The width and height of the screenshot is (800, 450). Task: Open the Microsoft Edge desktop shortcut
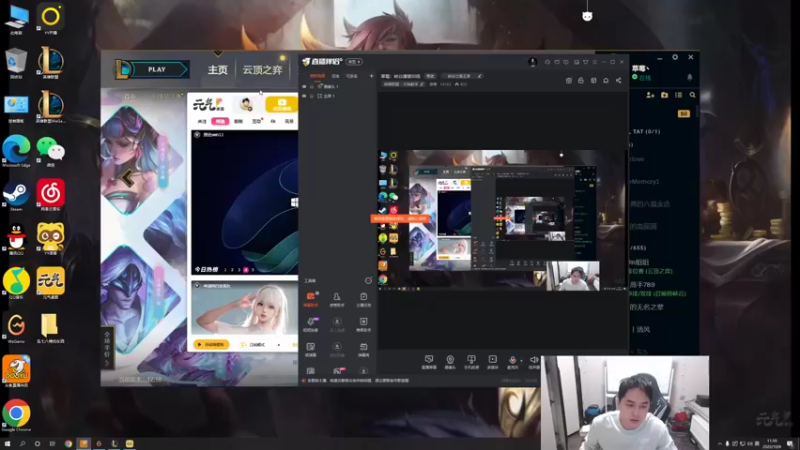point(16,151)
